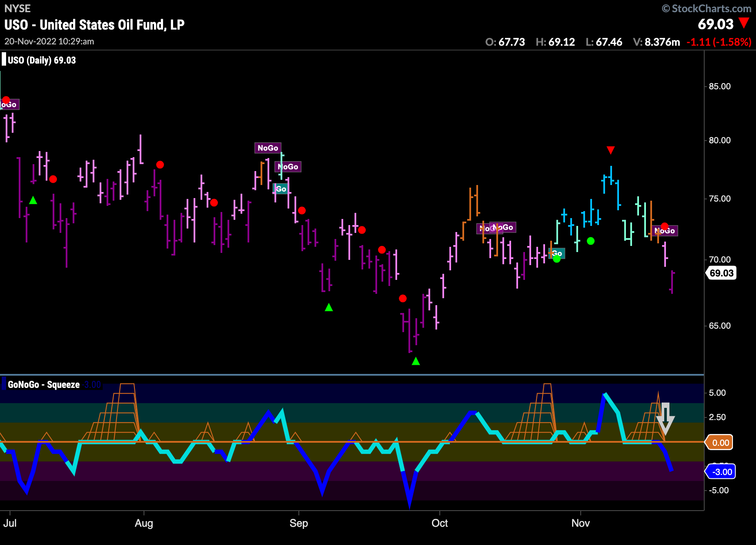The height and width of the screenshot is (545, 756).
Task: Click the NoGo label in mid-October
Action: [x=503, y=227]
